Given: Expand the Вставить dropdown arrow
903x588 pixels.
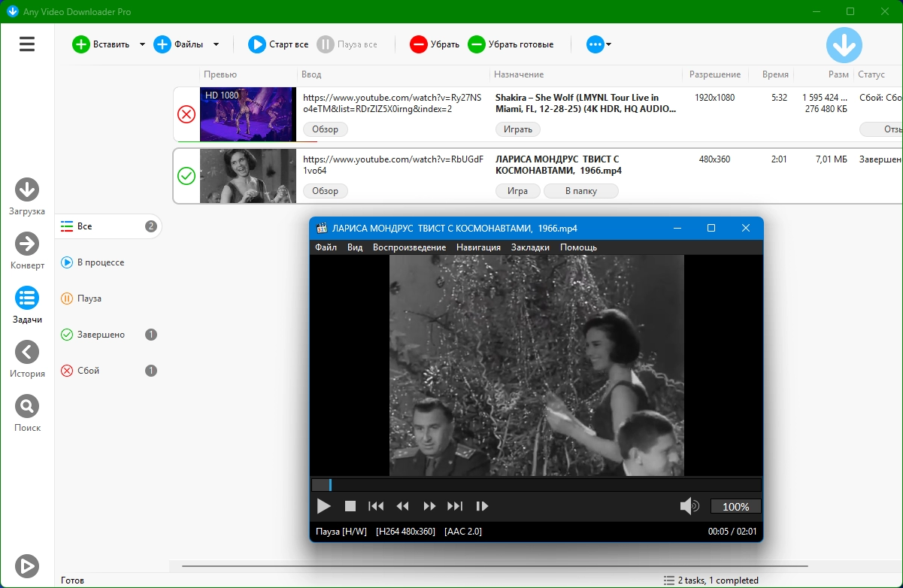Looking at the screenshot, I should (142, 44).
